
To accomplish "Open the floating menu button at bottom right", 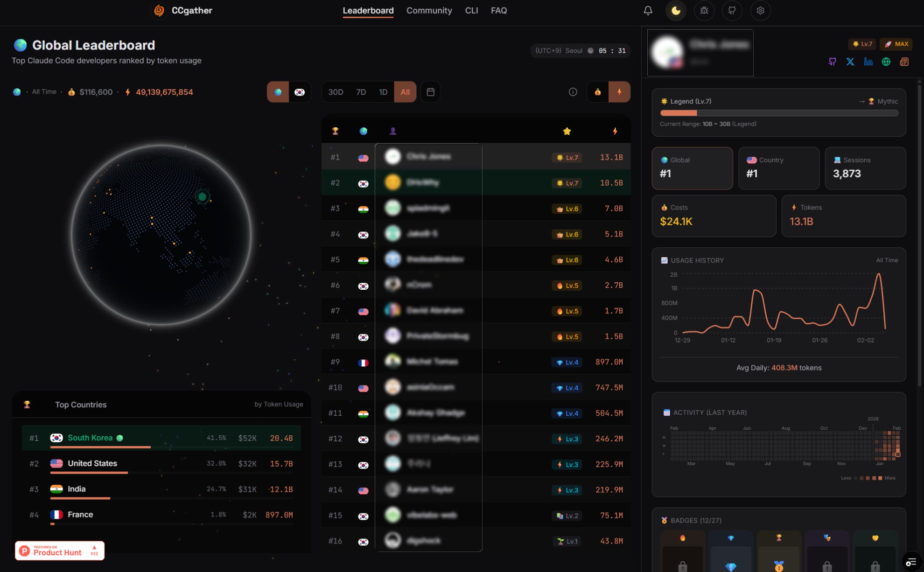I will point(911,562).
